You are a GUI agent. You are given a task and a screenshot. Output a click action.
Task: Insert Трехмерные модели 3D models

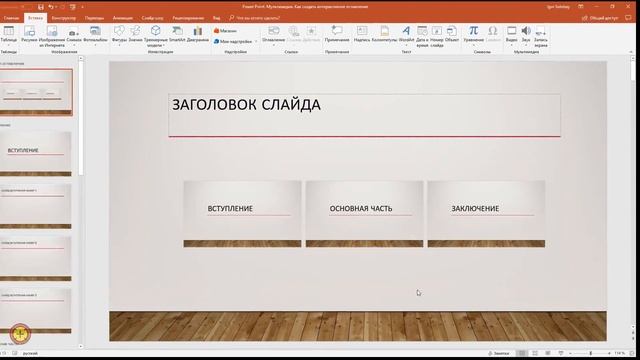point(156,36)
